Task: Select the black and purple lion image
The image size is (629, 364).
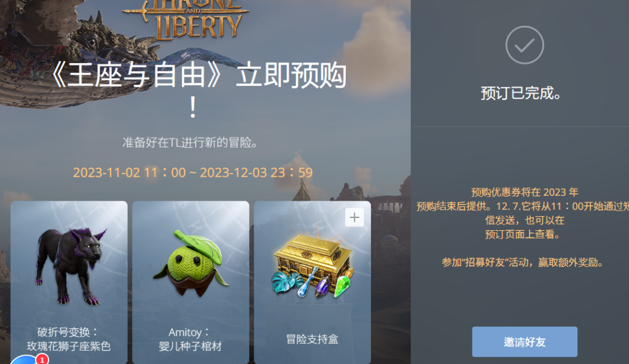Action: [70, 265]
